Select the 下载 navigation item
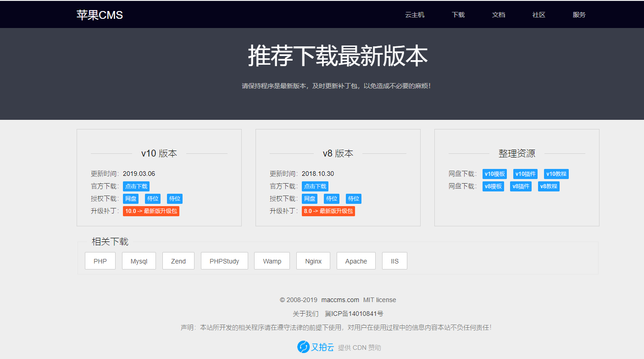This screenshot has width=644, height=359. pyautogui.click(x=458, y=14)
